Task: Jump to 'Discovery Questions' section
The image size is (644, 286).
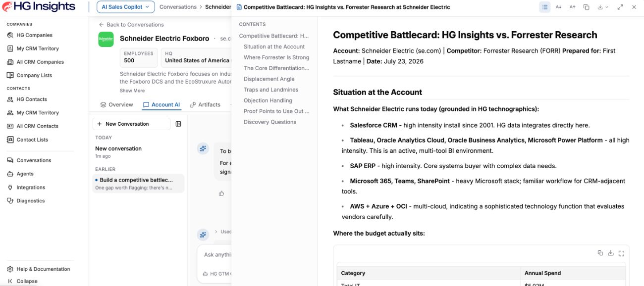Action: 269,122
